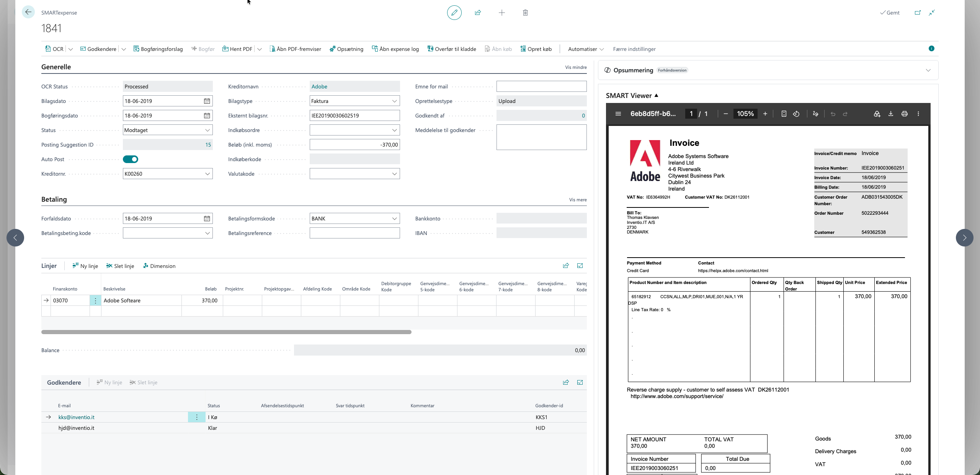
Task: Open the Automatiser menu
Action: tap(586, 49)
